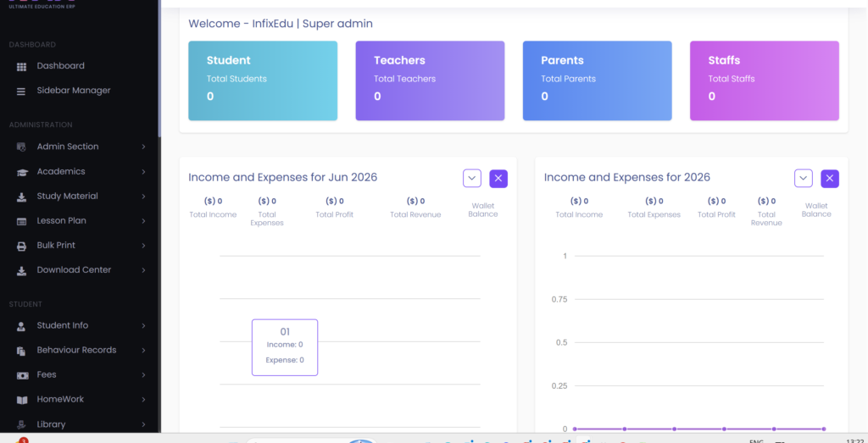Expand the Fees submenu chevron
868x443 pixels.
[143, 375]
